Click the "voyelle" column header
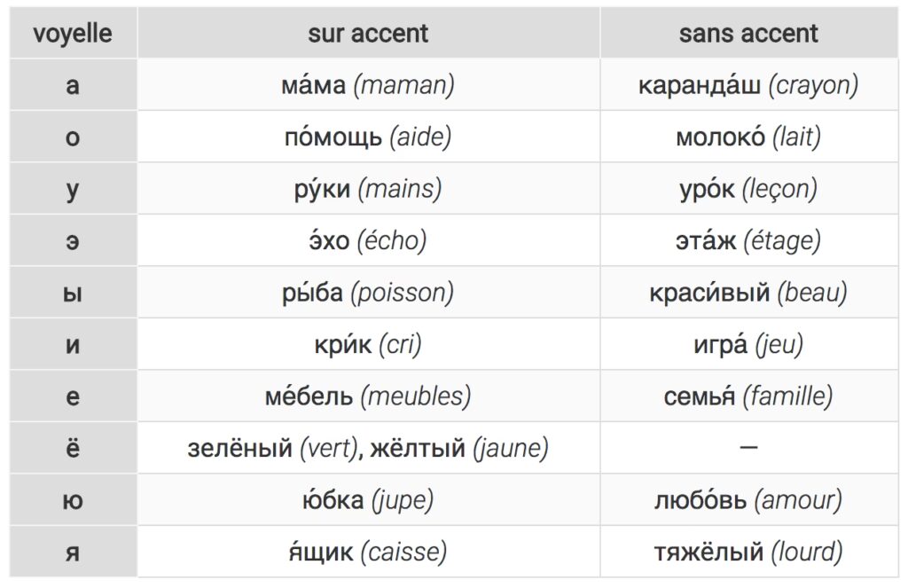This screenshot has height=588, width=908. (73, 34)
